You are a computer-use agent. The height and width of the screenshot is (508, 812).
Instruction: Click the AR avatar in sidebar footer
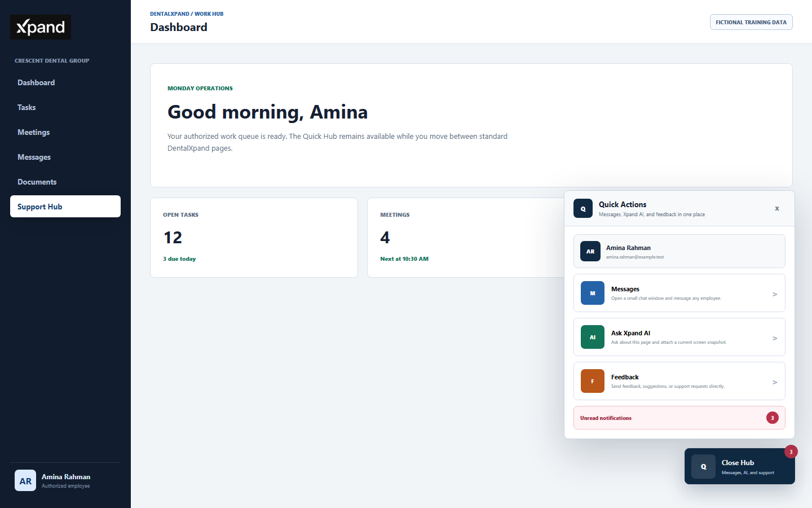tap(25, 481)
